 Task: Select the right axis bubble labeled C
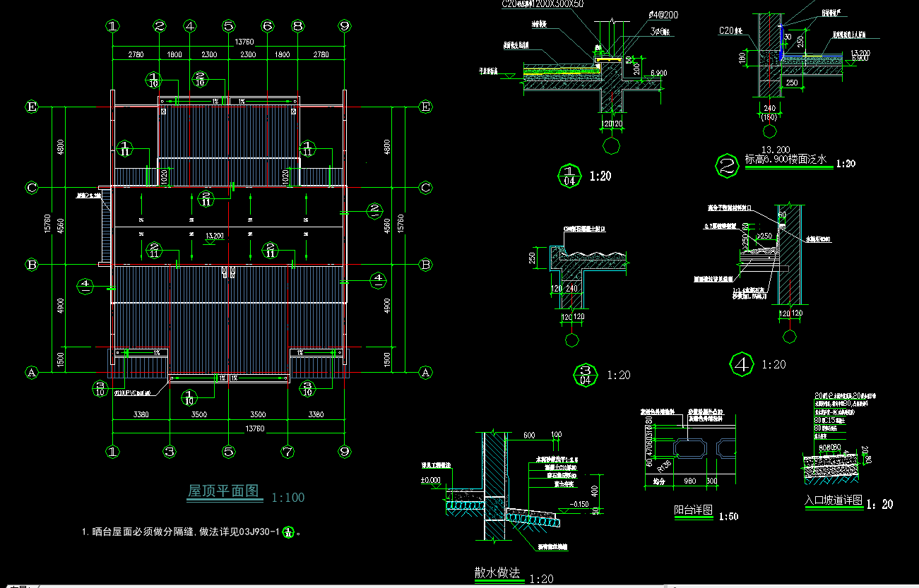coord(425,188)
